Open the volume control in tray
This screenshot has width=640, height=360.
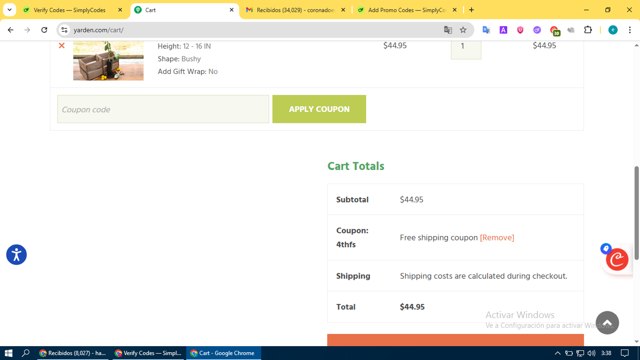coord(591,353)
